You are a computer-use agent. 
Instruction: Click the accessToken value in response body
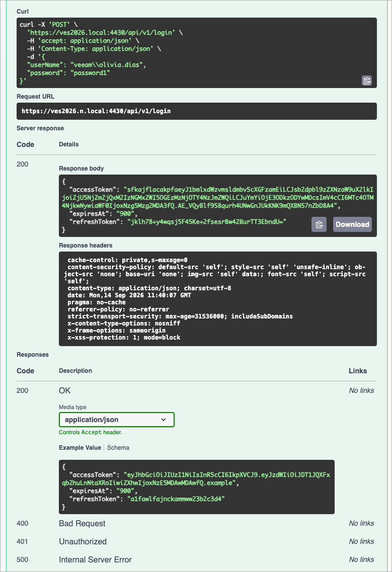click(217, 198)
